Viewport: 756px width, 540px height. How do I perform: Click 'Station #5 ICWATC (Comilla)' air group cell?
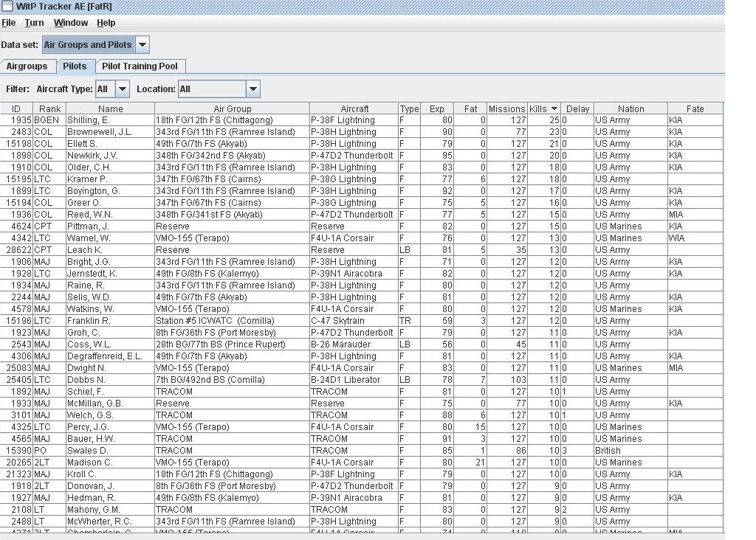tap(233, 321)
